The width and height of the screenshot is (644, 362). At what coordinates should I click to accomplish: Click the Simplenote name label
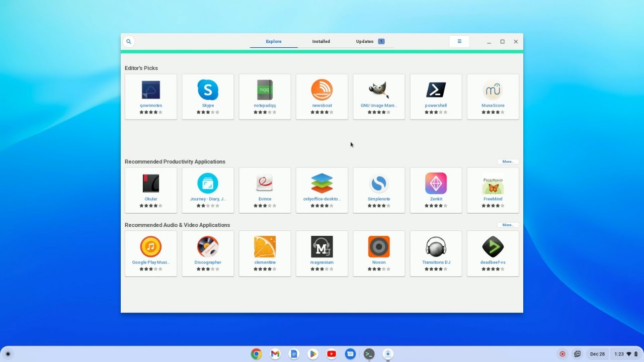(x=379, y=199)
